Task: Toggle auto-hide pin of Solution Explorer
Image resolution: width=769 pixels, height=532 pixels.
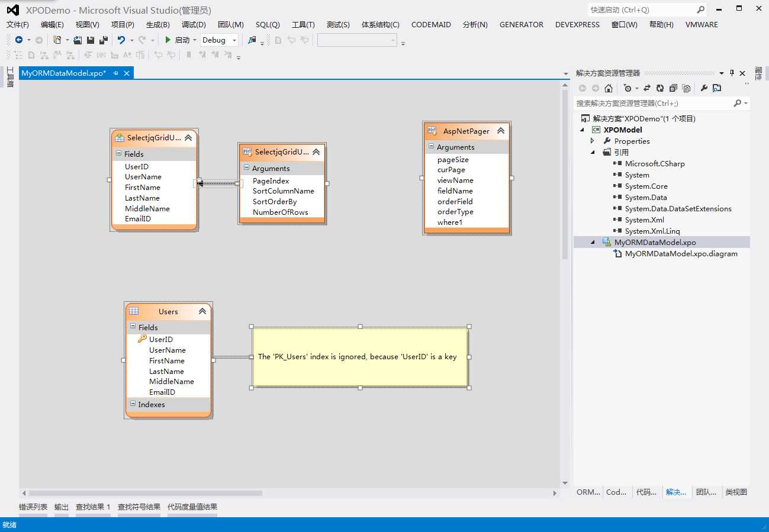Action: [x=732, y=73]
